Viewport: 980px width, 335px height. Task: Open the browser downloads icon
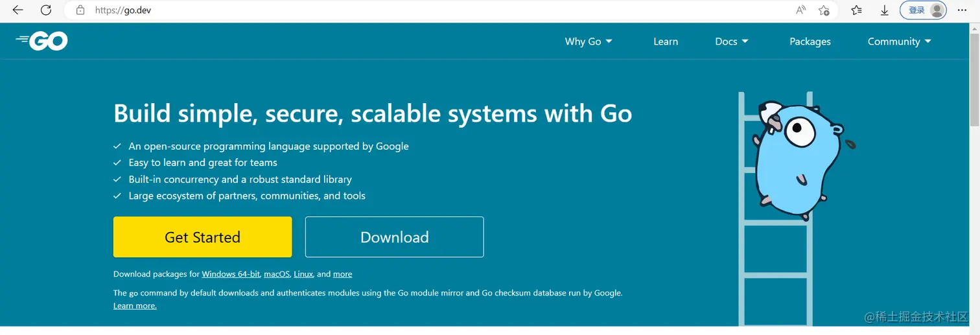point(884,10)
